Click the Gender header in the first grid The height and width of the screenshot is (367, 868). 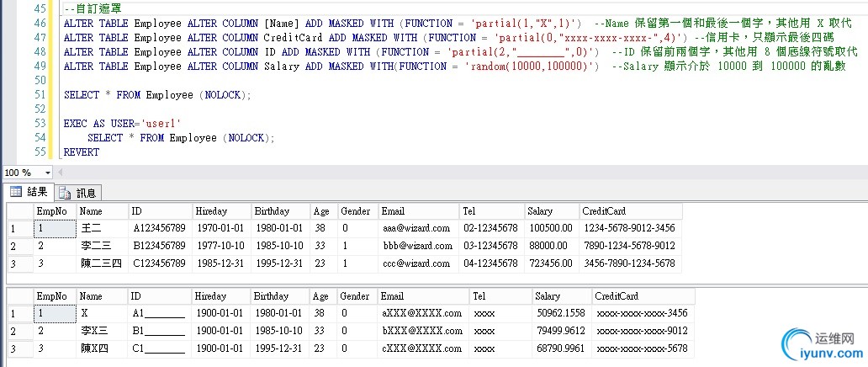(x=358, y=211)
